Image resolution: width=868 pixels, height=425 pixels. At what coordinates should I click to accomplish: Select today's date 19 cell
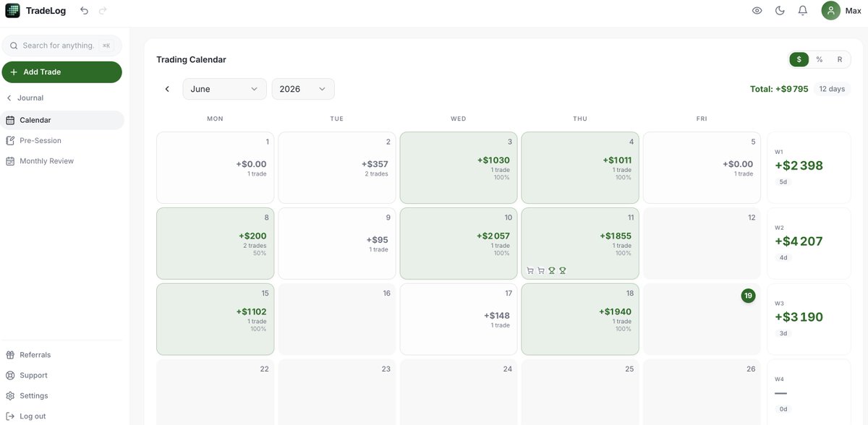[x=702, y=319]
